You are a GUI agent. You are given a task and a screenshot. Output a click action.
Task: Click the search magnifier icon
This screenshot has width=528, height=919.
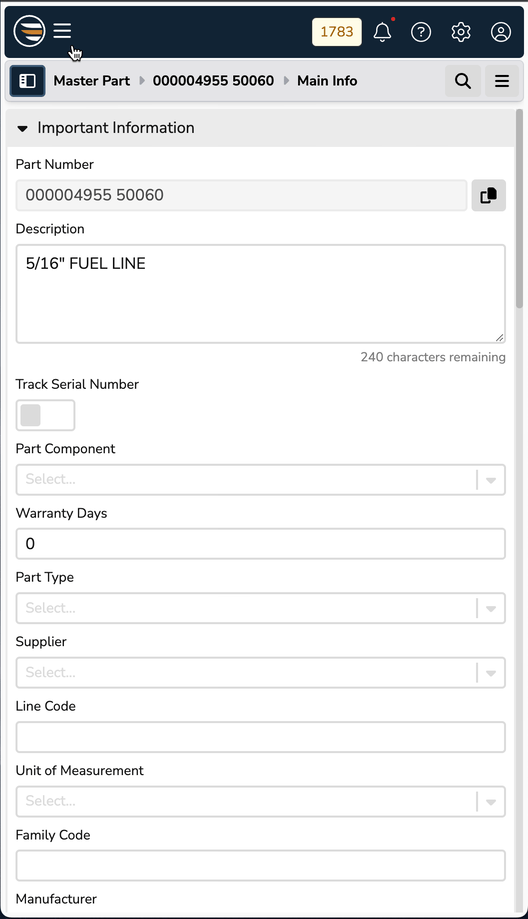coord(463,81)
